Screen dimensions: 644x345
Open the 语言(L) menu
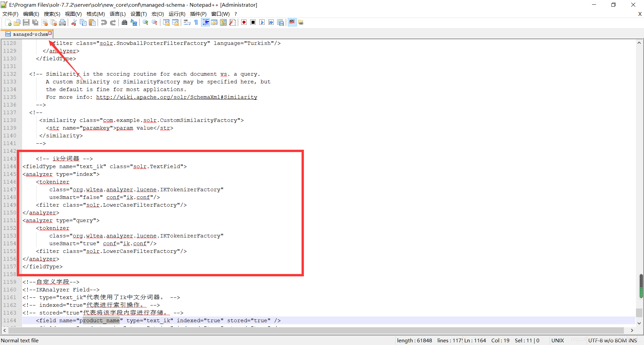118,14
